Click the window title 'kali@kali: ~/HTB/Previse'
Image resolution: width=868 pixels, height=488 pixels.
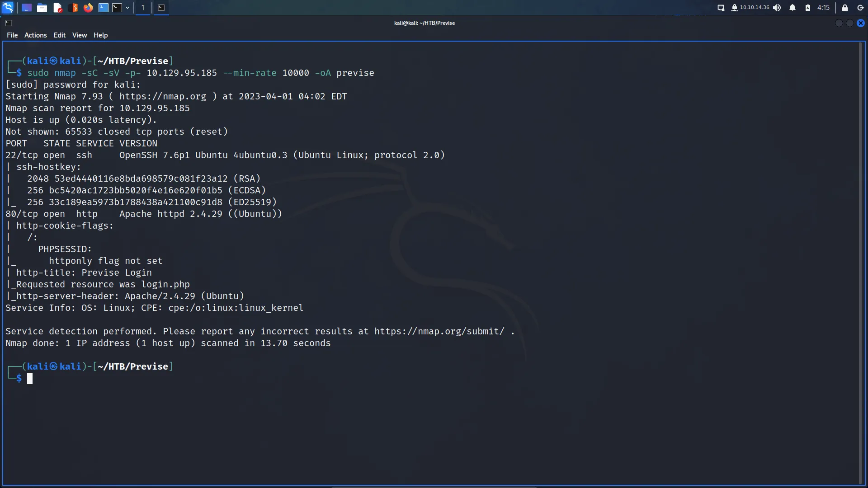tap(425, 23)
